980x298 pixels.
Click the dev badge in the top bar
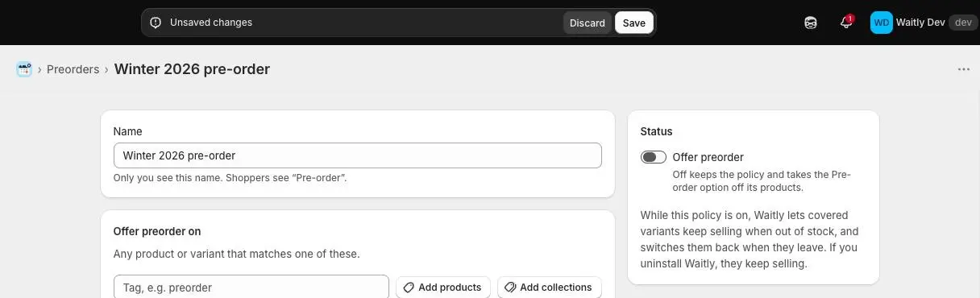963,23
